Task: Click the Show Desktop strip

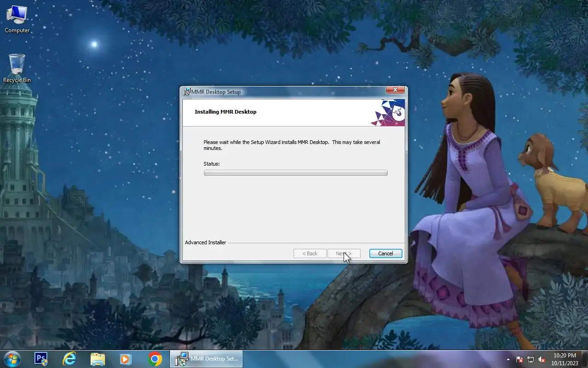Action: (x=584, y=359)
